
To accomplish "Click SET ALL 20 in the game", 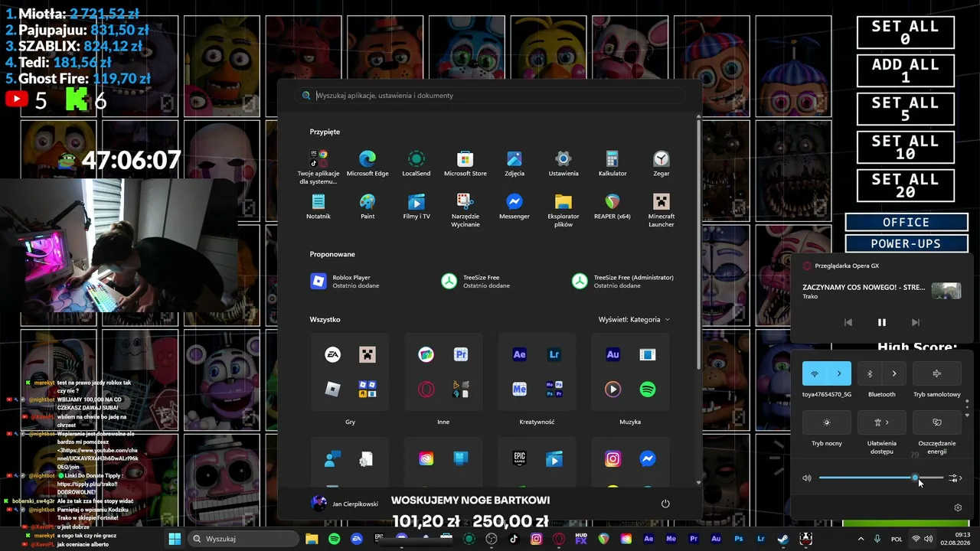I will [x=905, y=185].
